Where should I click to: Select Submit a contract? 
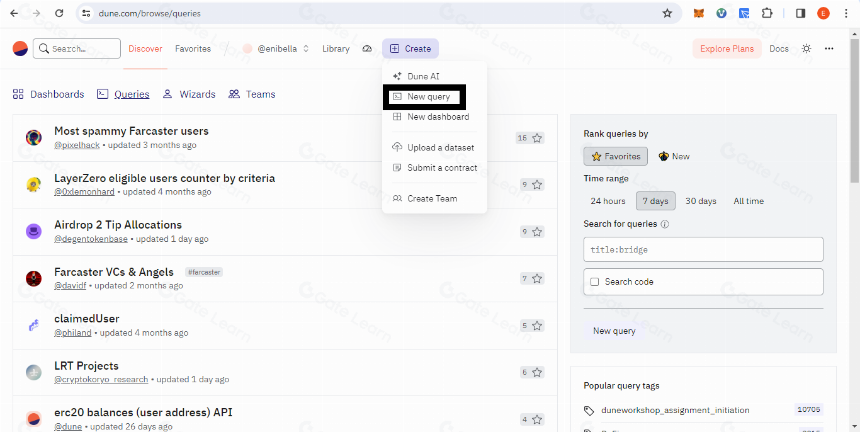[435, 168]
